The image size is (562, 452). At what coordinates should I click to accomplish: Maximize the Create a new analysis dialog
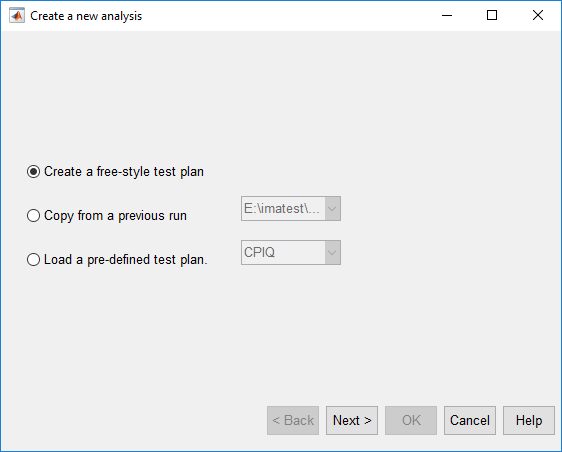tap(492, 15)
